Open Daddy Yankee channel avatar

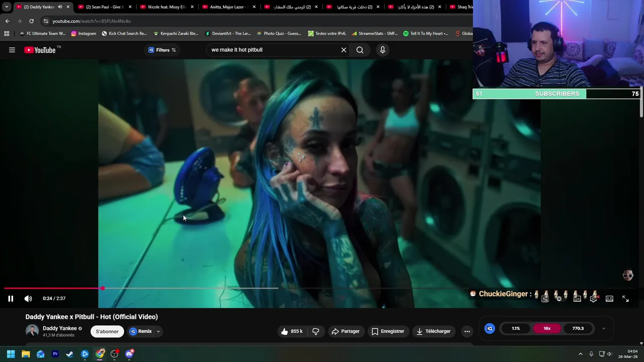click(32, 331)
